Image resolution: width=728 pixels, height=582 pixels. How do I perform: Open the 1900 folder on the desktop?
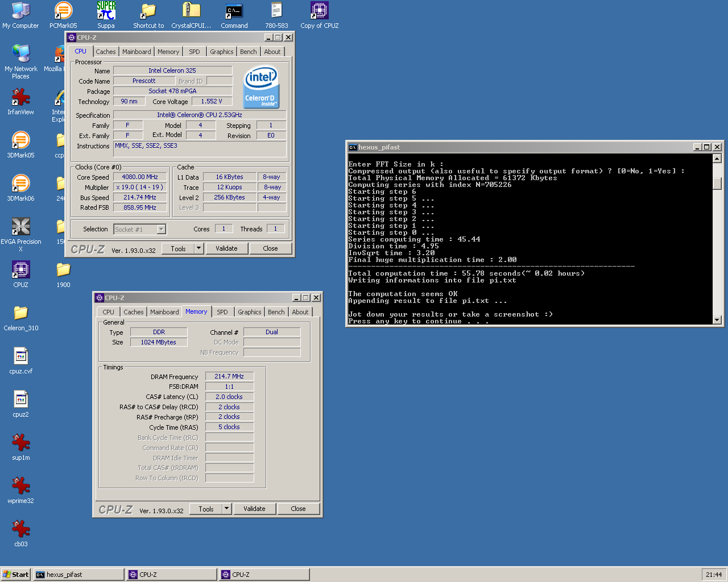(63, 274)
